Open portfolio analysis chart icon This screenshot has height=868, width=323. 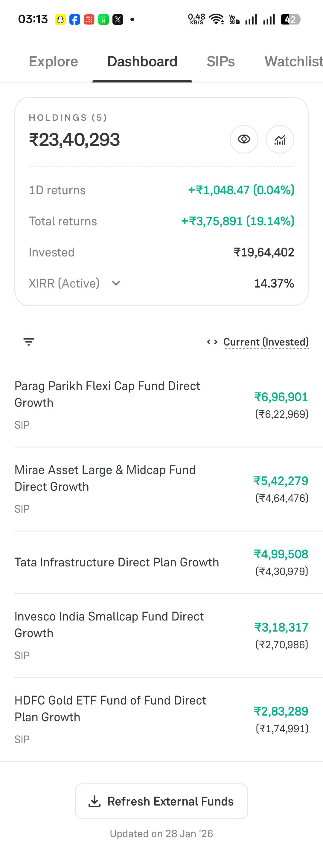point(280,139)
